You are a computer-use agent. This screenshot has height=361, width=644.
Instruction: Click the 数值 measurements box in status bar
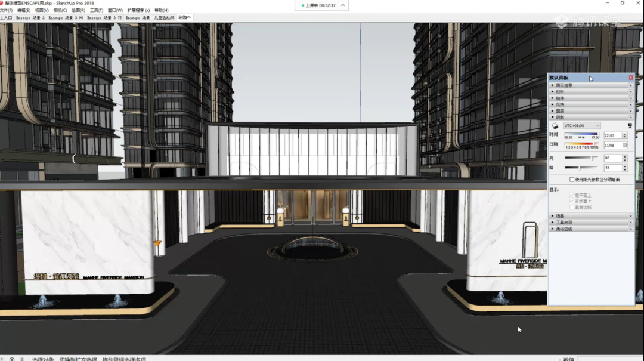coord(610,359)
